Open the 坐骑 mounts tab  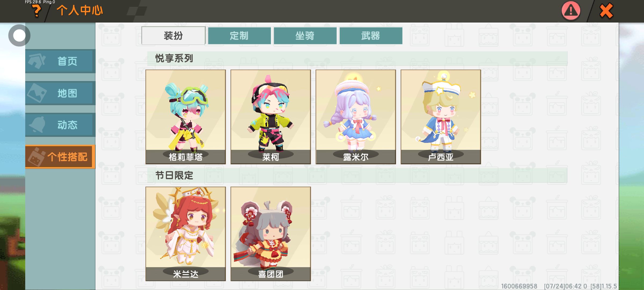(x=305, y=35)
